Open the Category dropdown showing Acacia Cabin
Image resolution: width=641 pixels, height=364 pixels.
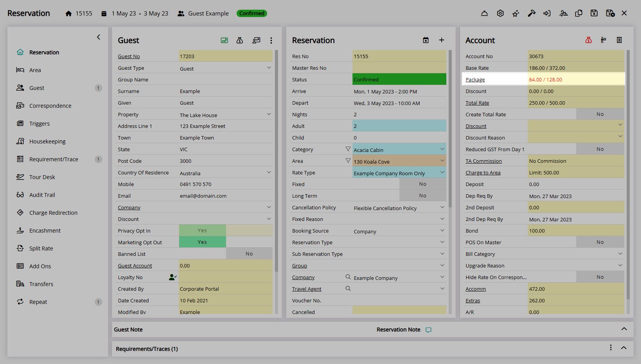[x=399, y=149]
